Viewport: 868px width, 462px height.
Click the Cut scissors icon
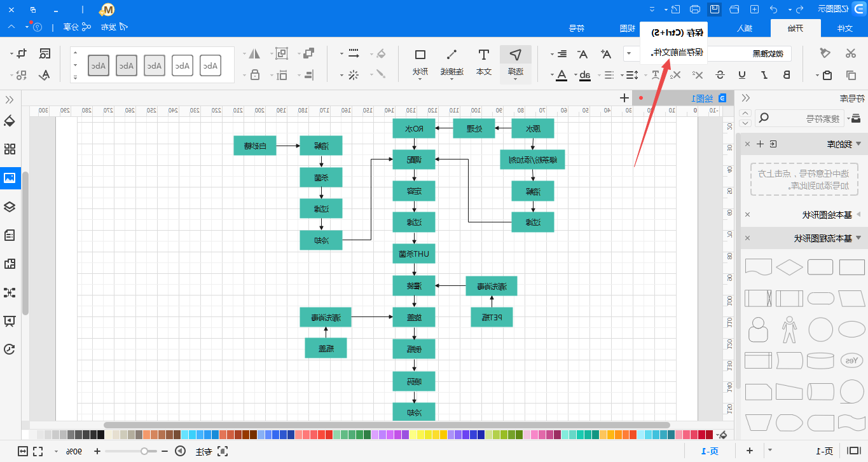point(850,53)
